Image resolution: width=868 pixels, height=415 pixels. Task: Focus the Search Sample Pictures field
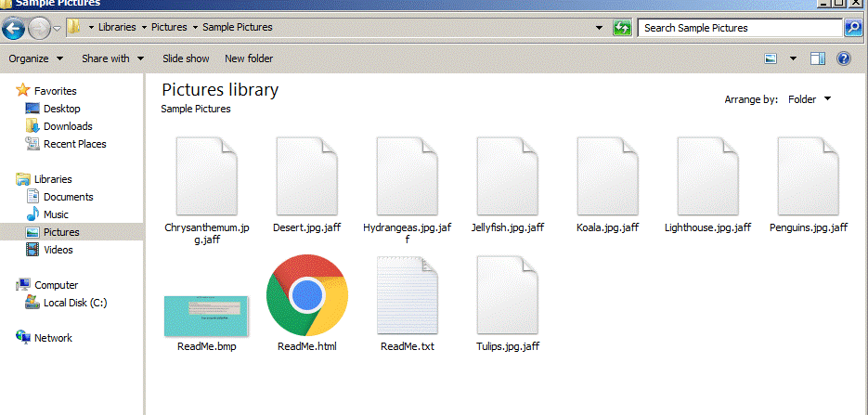tap(740, 28)
